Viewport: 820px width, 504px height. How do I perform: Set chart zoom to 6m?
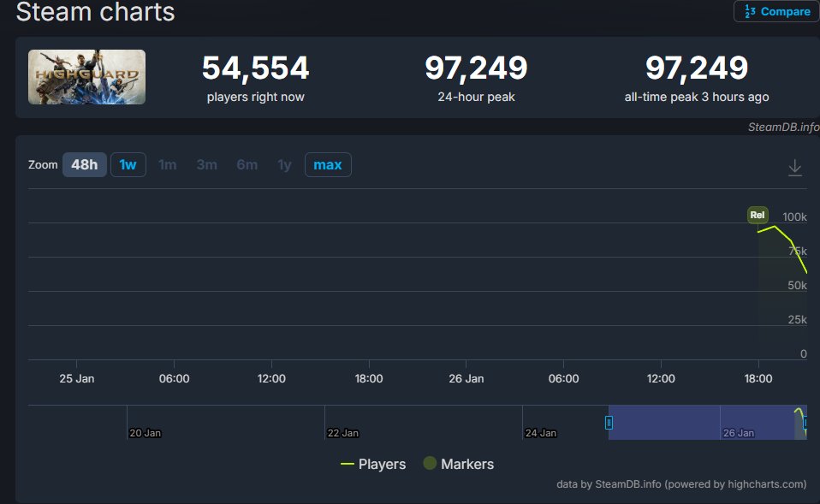(247, 164)
